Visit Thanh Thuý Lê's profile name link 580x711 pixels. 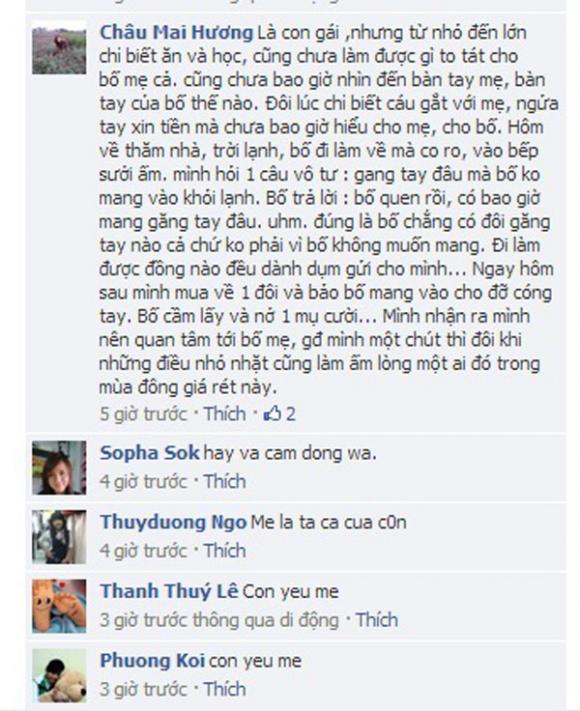click(169, 591)
